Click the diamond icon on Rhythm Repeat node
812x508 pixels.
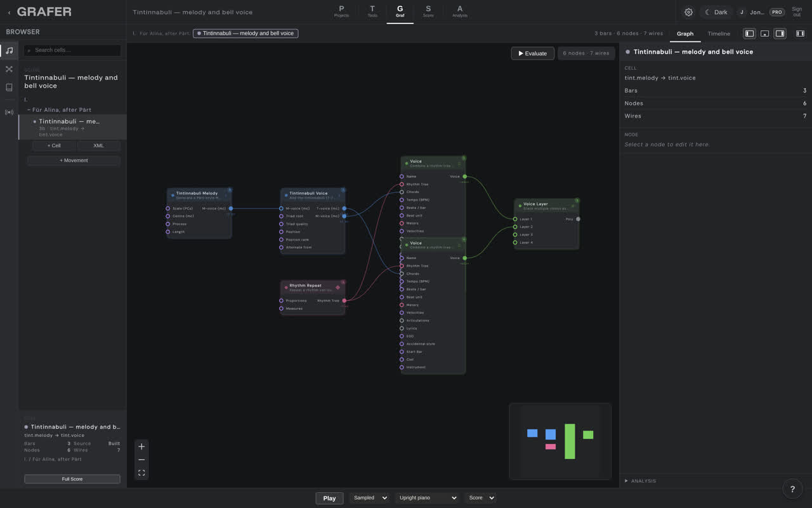pos(337,287)
